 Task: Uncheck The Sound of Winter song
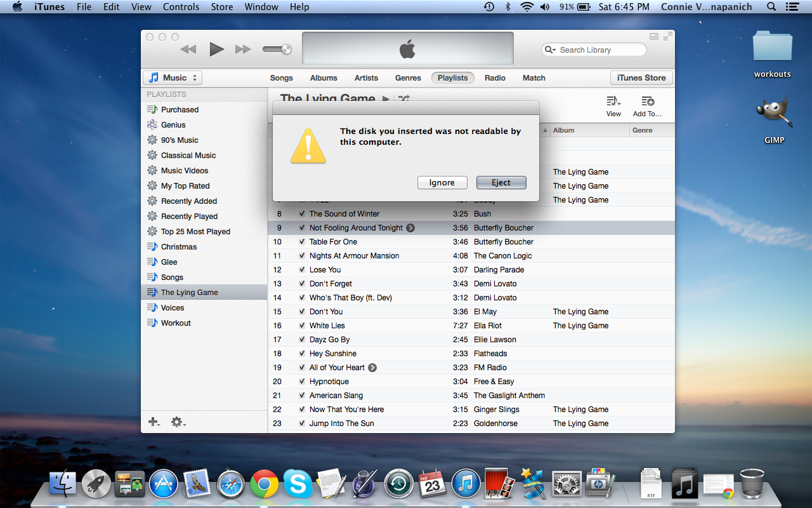302,214
